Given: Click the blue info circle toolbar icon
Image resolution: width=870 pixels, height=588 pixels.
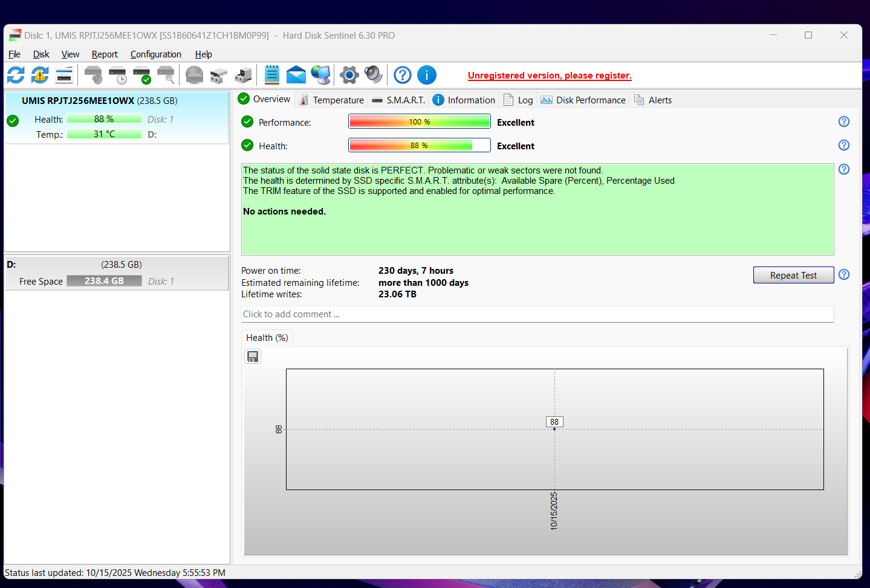Looking at the screenshot, I should coord(427,75).
